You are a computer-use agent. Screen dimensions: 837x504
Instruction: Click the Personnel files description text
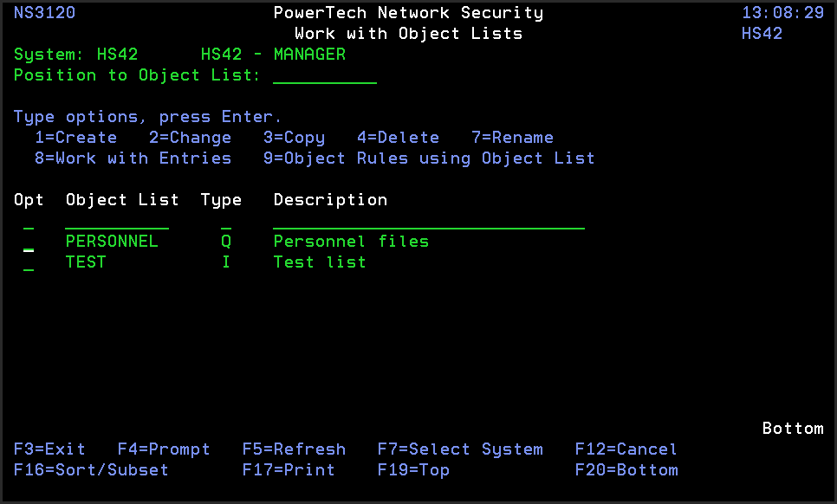point(351,242)
